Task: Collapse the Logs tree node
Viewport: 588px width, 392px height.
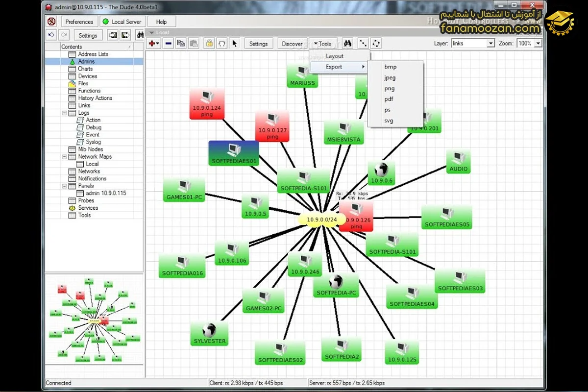Action: [65, 113]
